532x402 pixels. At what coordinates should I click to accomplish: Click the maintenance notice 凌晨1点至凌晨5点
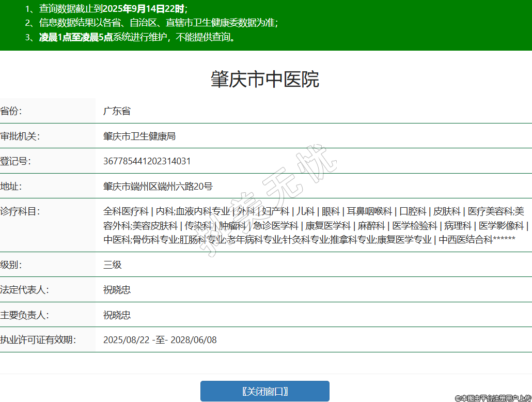coord(76,37)
